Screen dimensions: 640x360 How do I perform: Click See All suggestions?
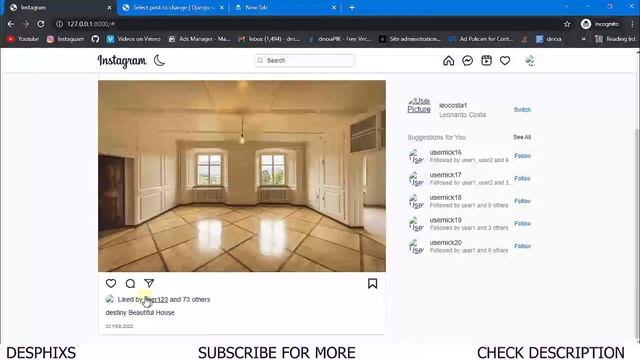(x=522, y=137)
